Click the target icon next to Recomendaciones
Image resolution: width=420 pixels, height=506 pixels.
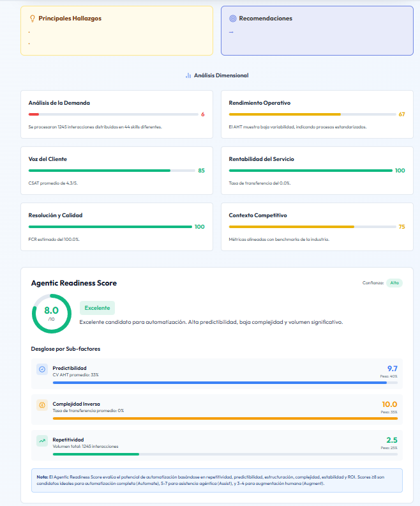pos(232,19)
